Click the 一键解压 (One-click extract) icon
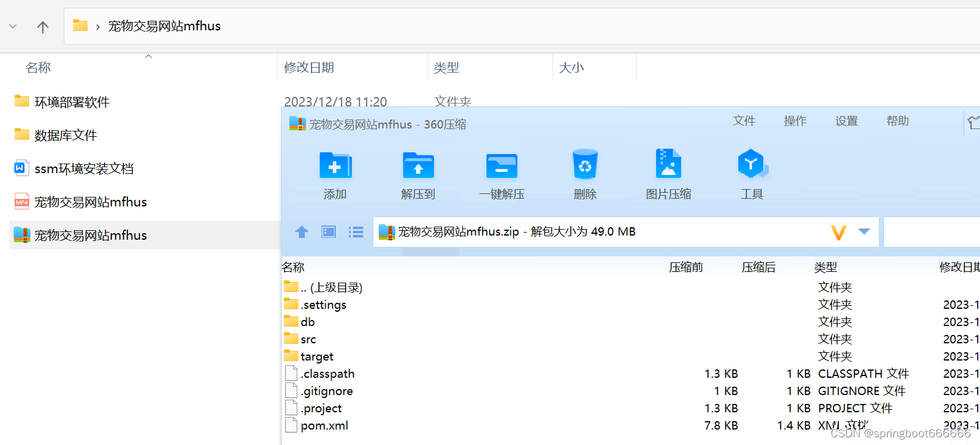 502,165
